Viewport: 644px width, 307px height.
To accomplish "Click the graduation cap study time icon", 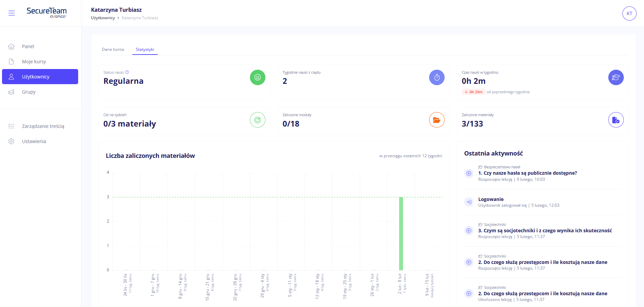I will 616,77.
